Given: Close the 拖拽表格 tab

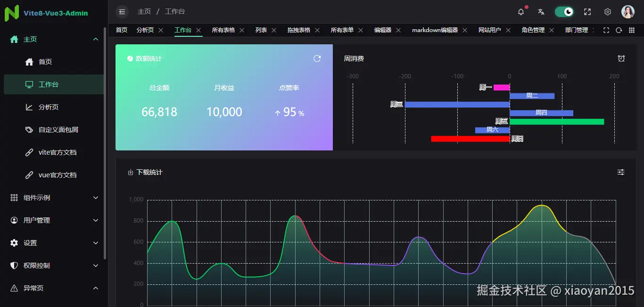Looking at the screenshot, I should click(317, 30).
